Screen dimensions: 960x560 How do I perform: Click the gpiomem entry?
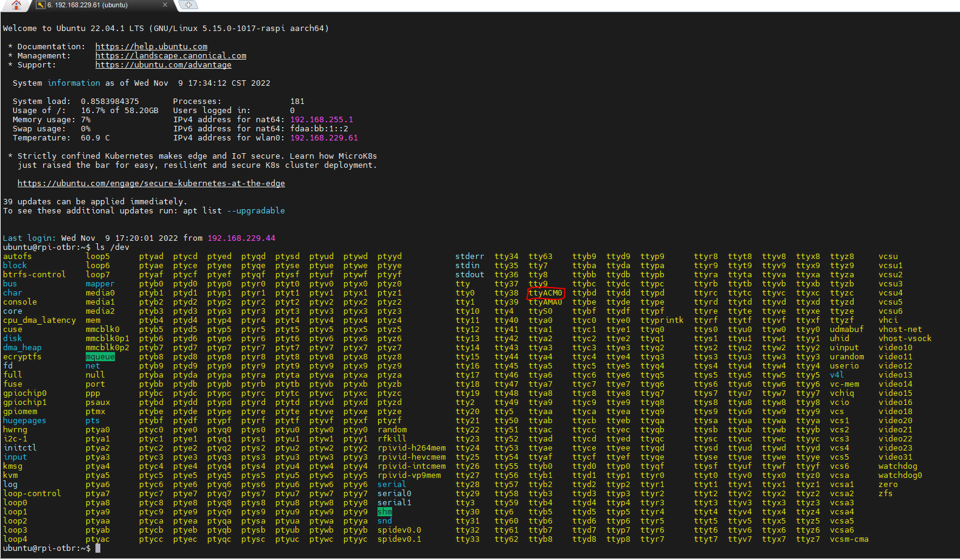coord(20,412)
